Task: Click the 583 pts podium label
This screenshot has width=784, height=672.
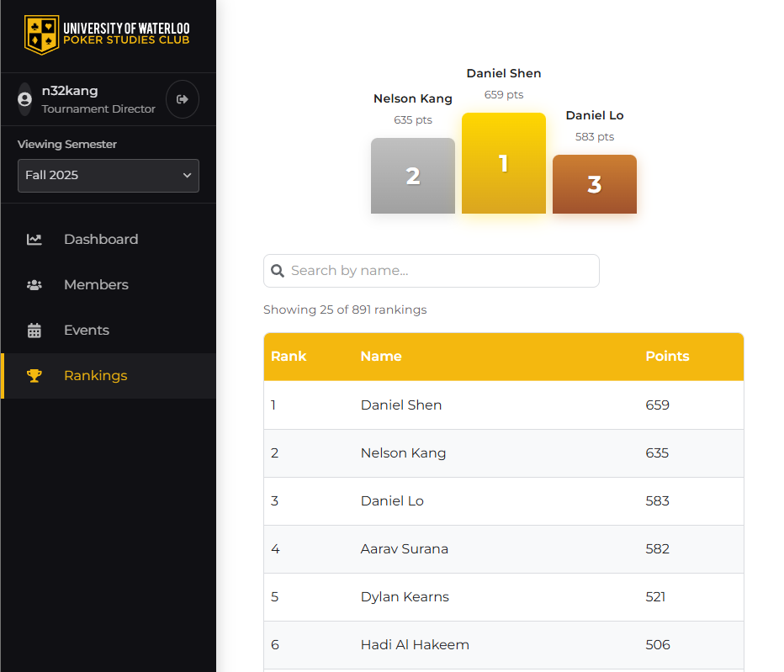Action: (594, 137)
